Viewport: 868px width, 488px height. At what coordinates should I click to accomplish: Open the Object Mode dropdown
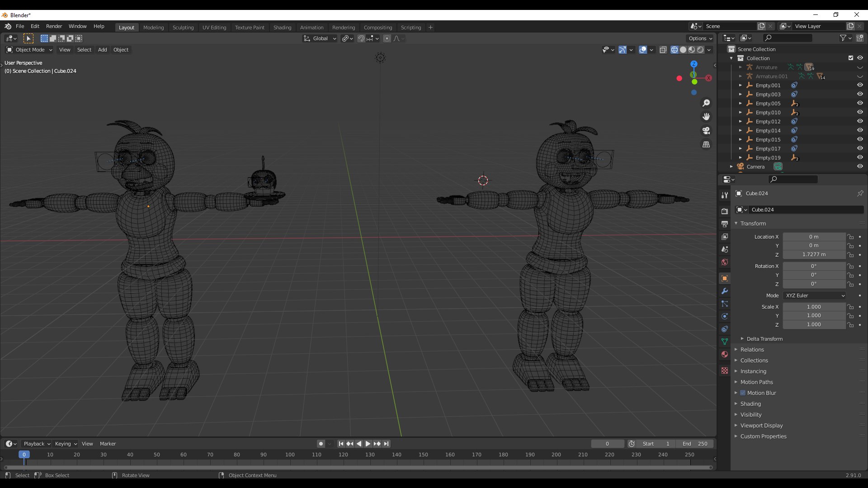point(29,50)
